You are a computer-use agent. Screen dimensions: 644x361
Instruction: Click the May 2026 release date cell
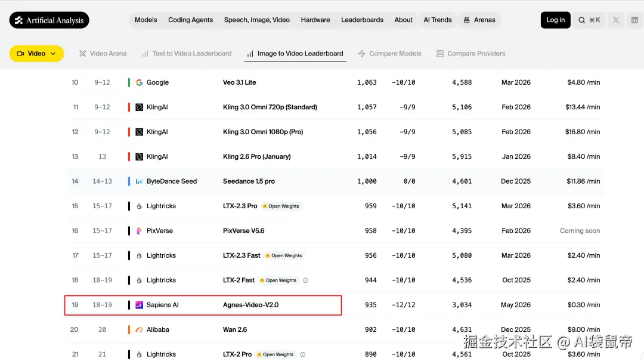coord(515,305)
